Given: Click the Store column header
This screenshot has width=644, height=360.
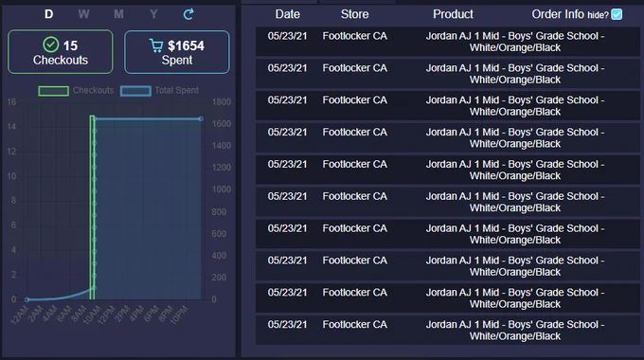Looking at the screenshot, I should point(354,14).
